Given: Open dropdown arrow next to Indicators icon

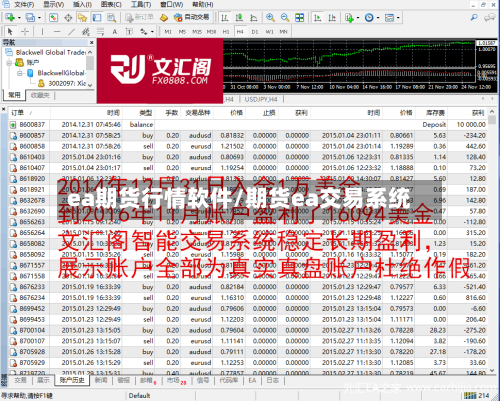Looking at the screenshot, I should 358,18.
